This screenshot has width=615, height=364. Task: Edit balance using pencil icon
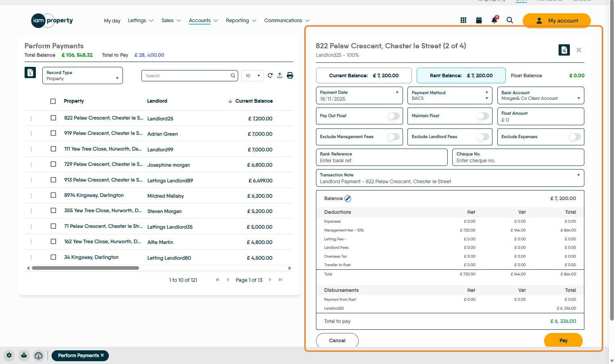coord(348,199)
